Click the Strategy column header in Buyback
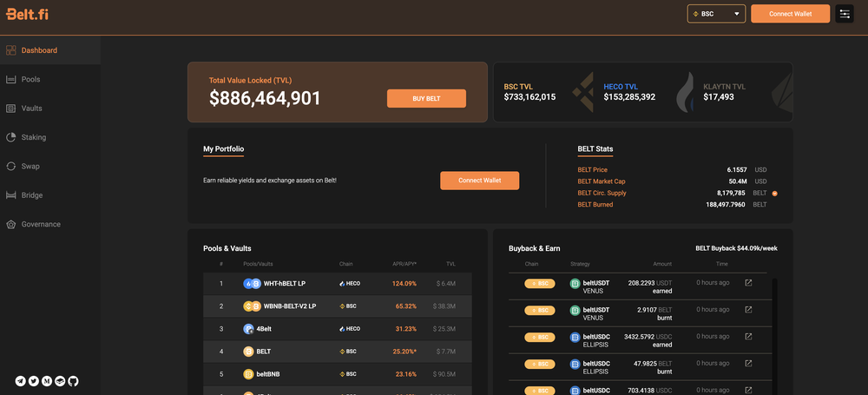The height and width of the screenshot is (395, 868). 580,264
